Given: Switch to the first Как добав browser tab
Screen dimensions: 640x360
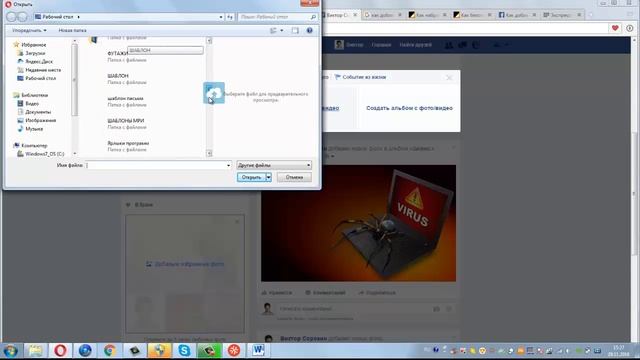Looking at the screenshot, I should click(x=382, y=15).
